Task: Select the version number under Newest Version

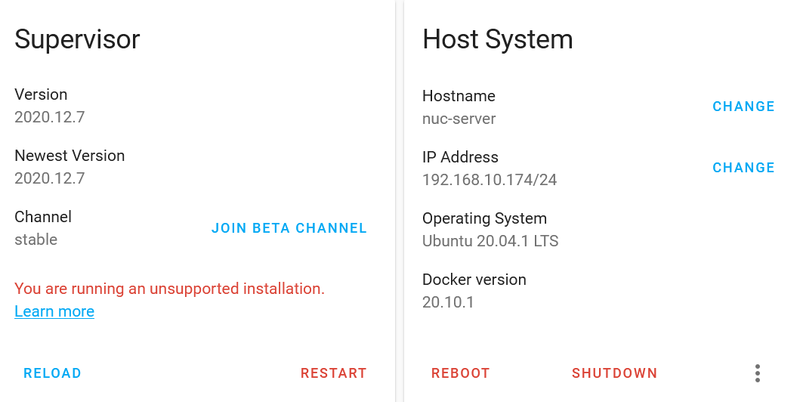Action: [49, 178]
